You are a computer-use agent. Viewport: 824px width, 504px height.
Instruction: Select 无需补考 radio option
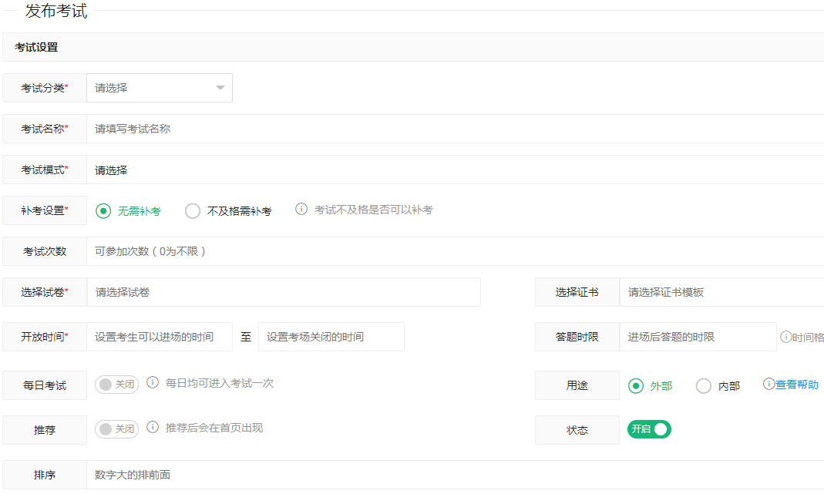tap(103, 211)
